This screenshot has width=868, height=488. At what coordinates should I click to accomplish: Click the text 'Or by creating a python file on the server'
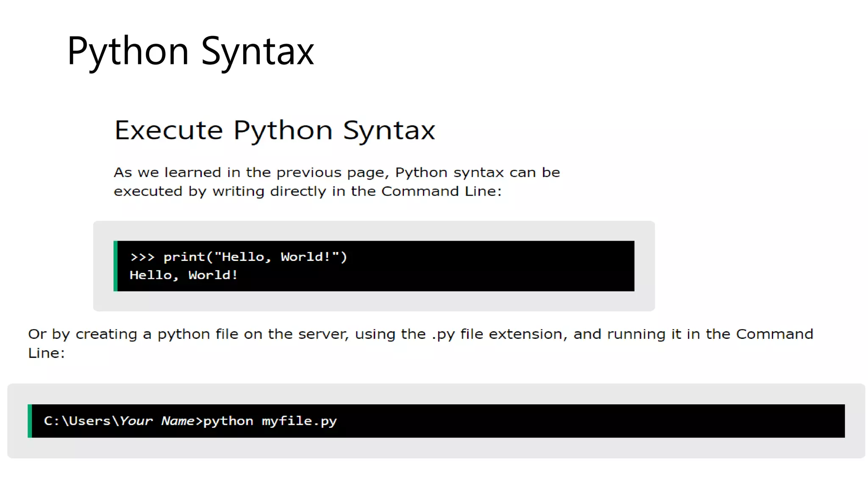(188, 334)
